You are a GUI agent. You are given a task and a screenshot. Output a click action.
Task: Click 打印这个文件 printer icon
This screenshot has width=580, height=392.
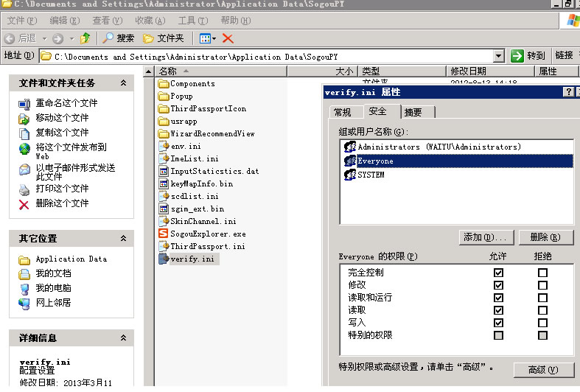pyautogui.click(x=24, y=189)
